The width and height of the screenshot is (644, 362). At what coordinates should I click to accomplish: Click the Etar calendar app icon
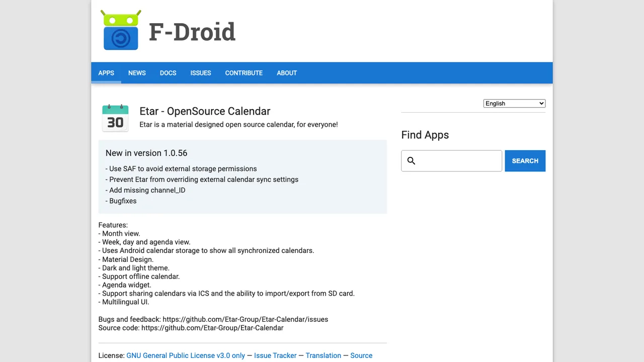point(115,118)
